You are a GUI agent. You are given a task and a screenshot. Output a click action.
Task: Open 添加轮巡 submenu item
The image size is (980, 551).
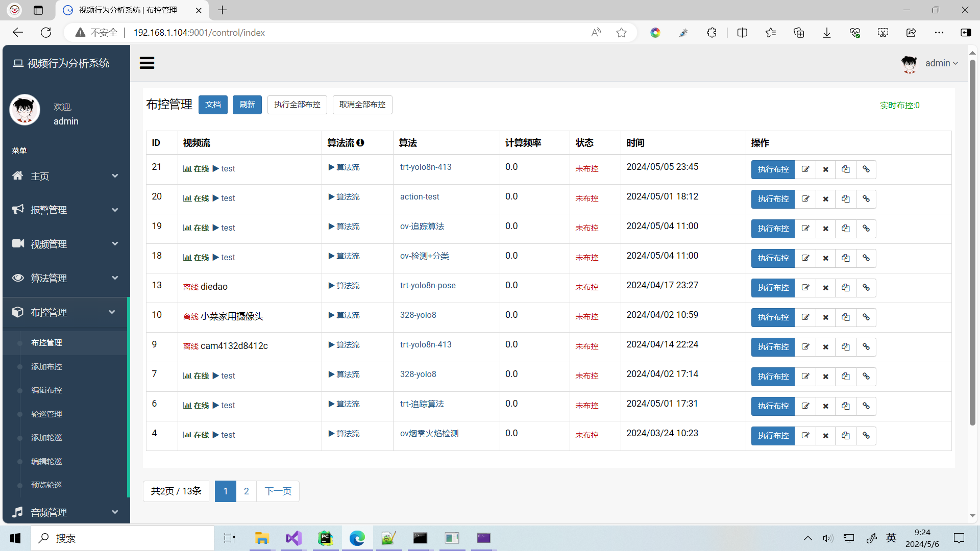(x=46, y=438)
